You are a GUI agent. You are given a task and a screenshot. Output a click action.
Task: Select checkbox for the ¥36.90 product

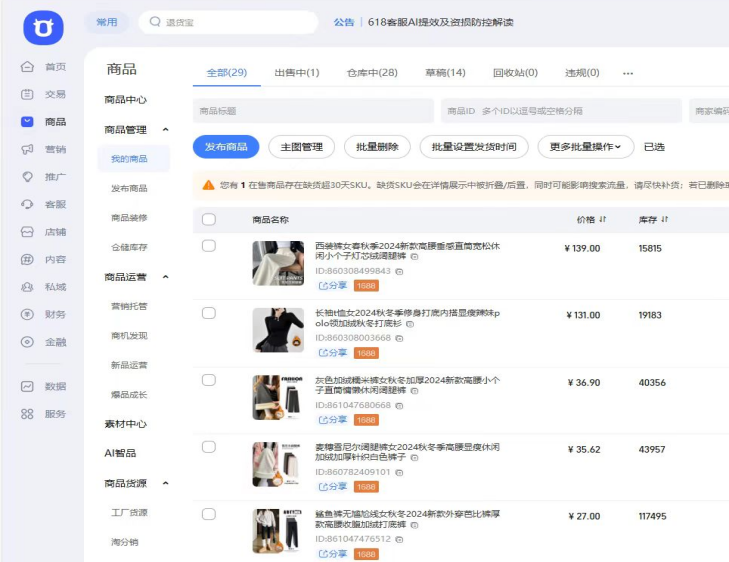[x=209, y=380]
